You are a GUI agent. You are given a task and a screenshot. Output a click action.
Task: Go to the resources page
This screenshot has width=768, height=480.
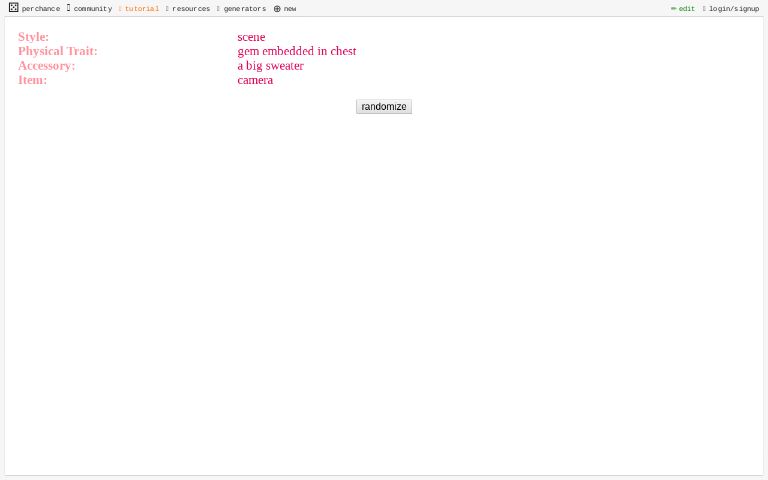coord(191,9)
